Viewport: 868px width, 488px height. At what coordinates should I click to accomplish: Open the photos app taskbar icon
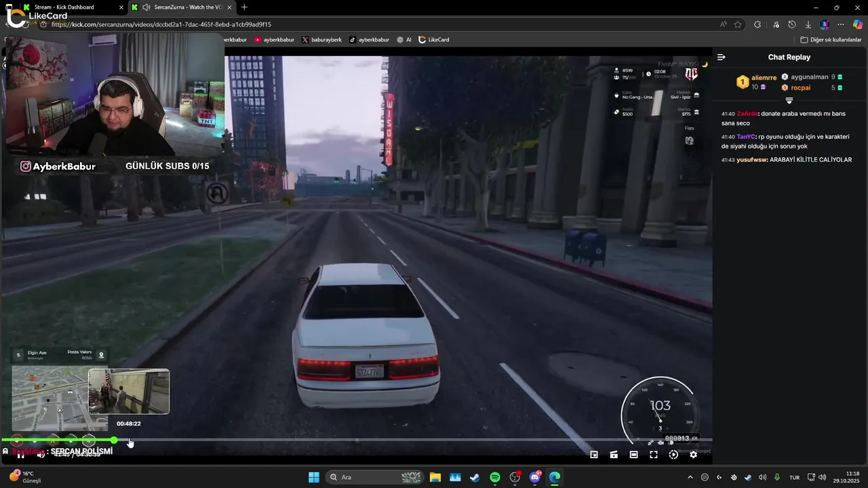(455, 477)
